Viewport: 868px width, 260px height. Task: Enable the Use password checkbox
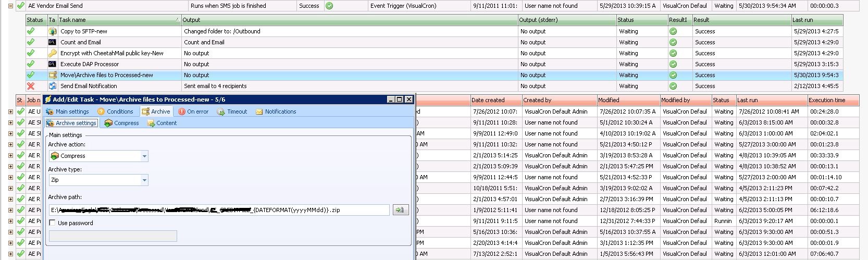tap(52, 223)
